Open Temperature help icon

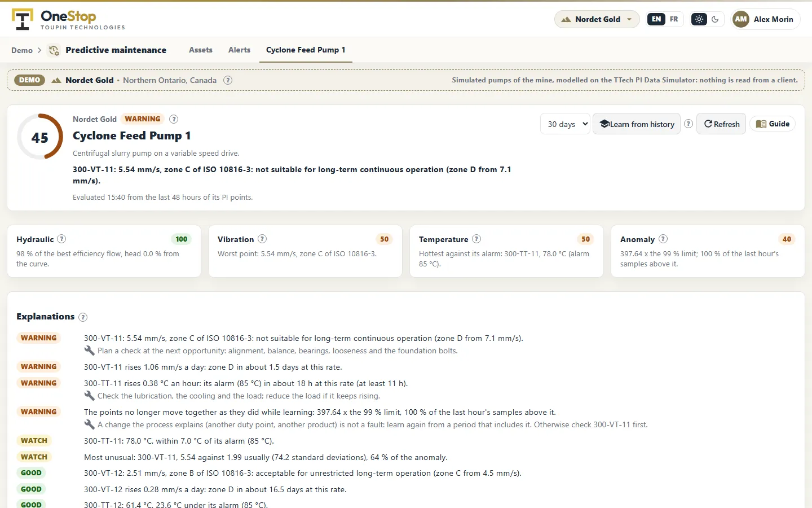point(476,239)
